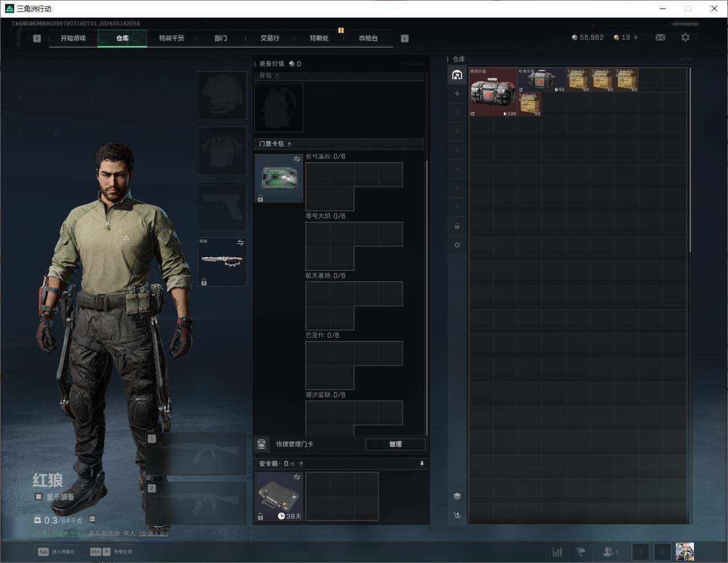Click the empty body armor equipment slot

[223, 150]
